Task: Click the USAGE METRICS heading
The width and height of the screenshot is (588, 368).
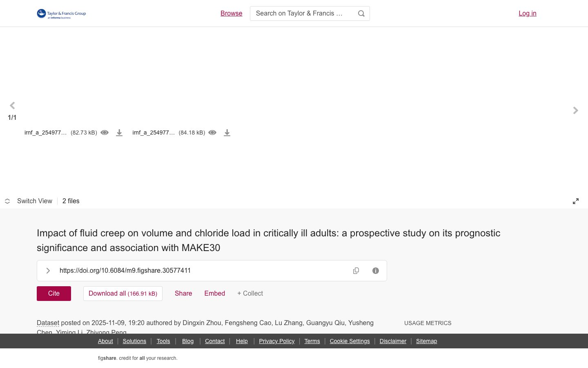Action: [428, 323]
